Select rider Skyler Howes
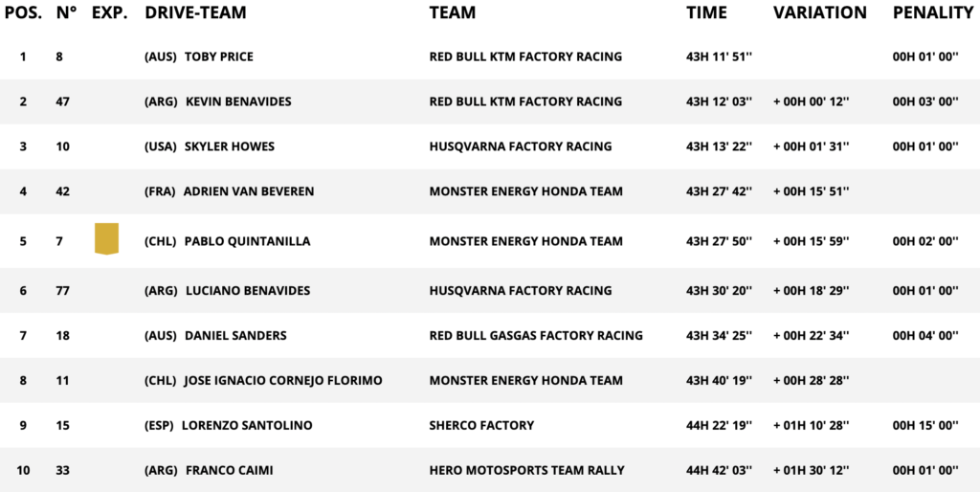This screenshot has height=492, width=980. 229,146
